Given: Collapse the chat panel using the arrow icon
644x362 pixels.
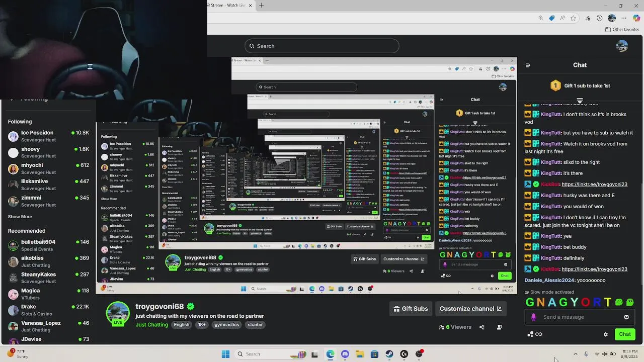Looking at the screenshot, I should coord(528,65).
